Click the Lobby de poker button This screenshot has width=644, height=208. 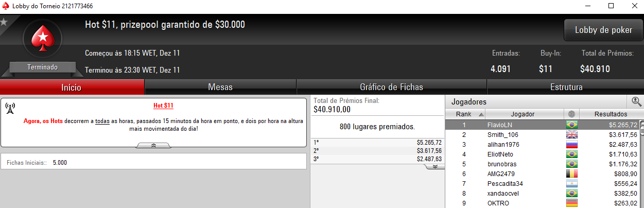click(x=603, y=30)
